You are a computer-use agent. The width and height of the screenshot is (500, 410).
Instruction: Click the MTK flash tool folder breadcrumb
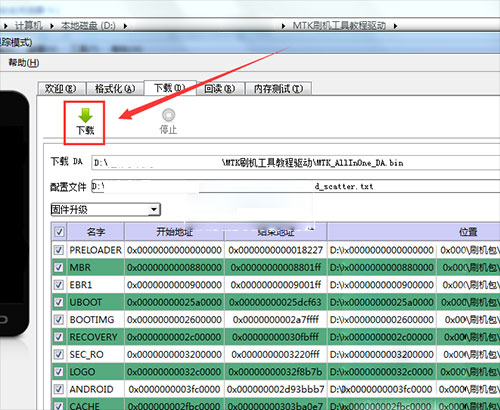point(339,26)
